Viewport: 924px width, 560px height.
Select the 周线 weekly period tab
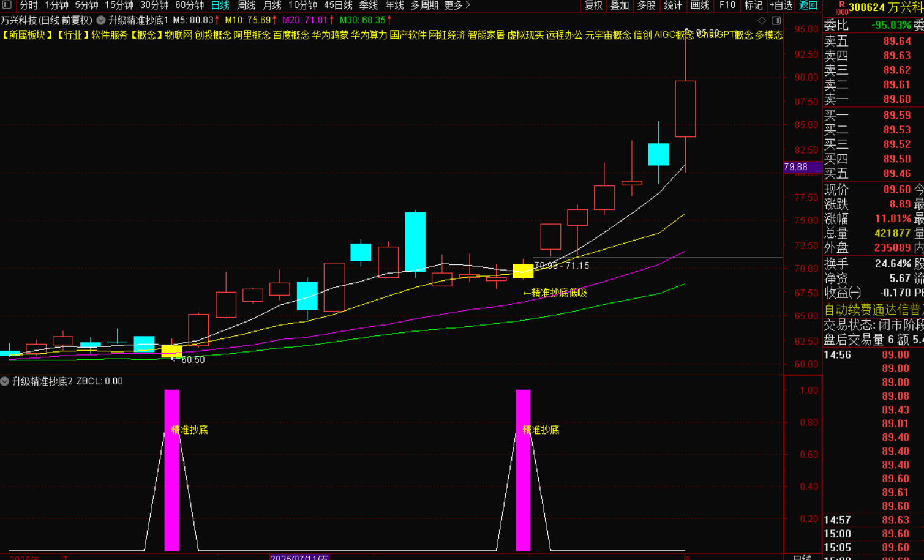coord(246,6)
